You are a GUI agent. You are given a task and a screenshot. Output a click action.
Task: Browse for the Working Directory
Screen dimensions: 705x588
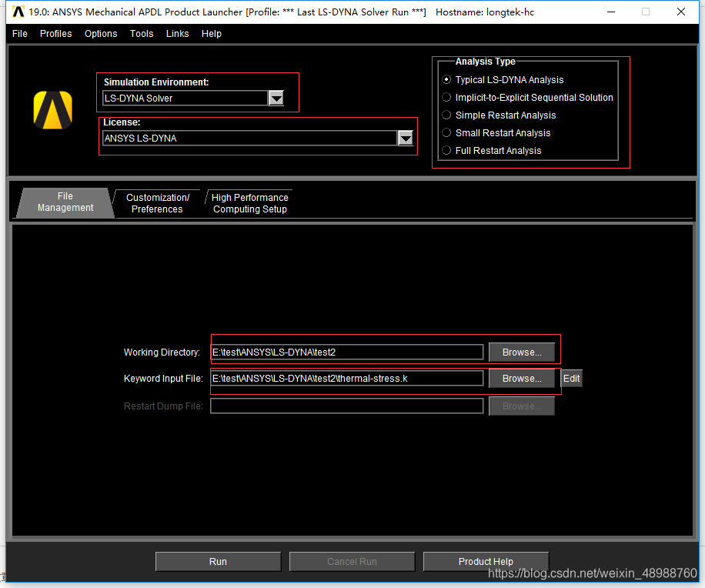tap(522, 352)
